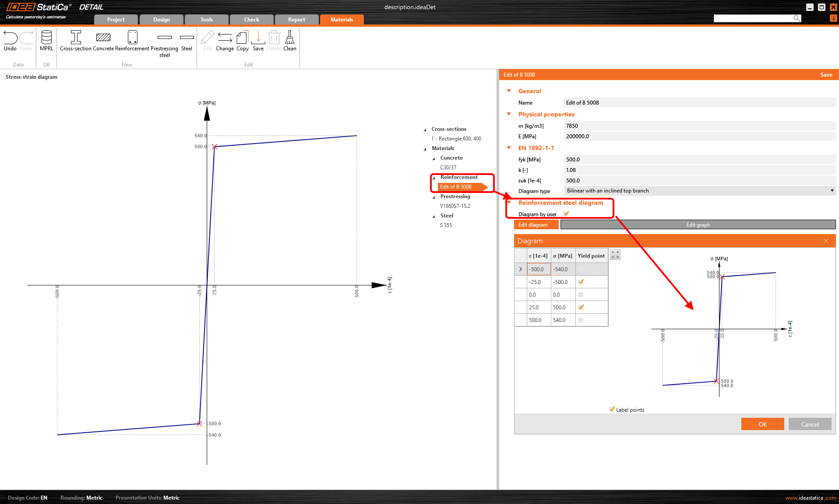Viewport: 839px width, 504px height.
Task: Uncheck the Label points checkbox
Action: point(612,409)
